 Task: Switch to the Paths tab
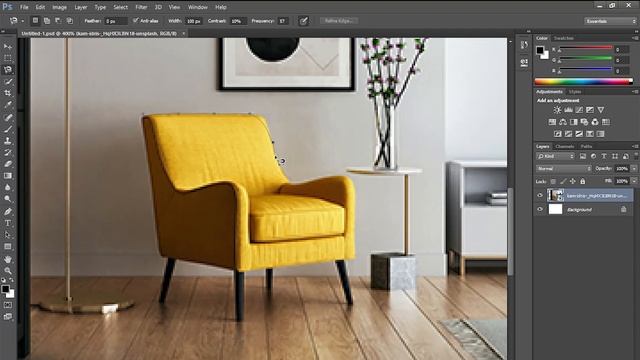587,147
